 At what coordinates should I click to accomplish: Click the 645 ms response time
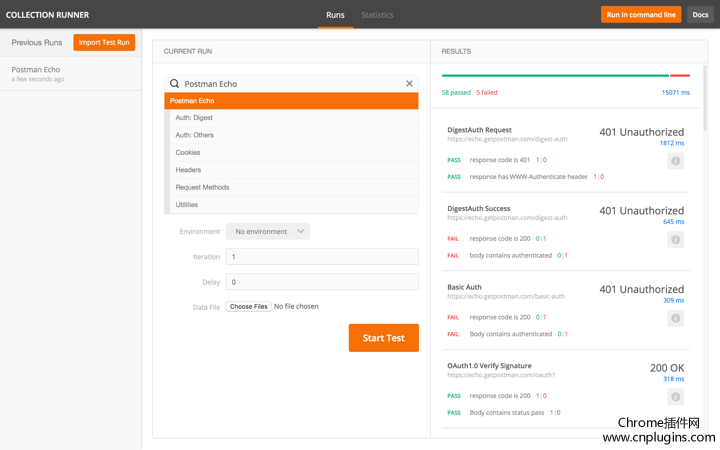pyautogui.click(x=673, y=222)
